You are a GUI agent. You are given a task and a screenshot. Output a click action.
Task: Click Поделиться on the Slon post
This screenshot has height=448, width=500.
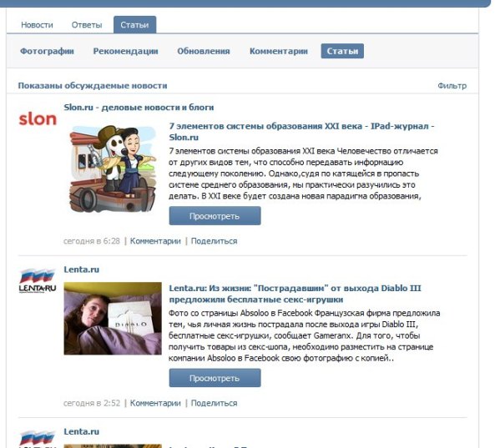[214, 241]
